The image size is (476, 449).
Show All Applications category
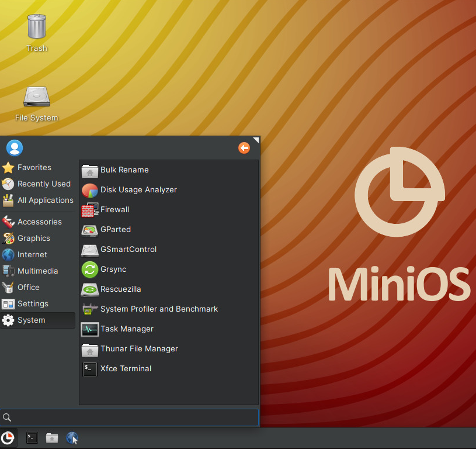coord(45,201)
